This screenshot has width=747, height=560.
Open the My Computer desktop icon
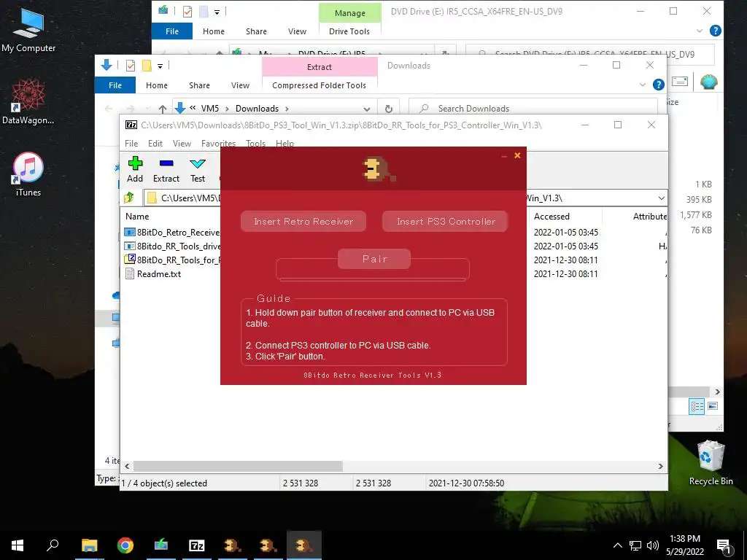pos(28,29)
